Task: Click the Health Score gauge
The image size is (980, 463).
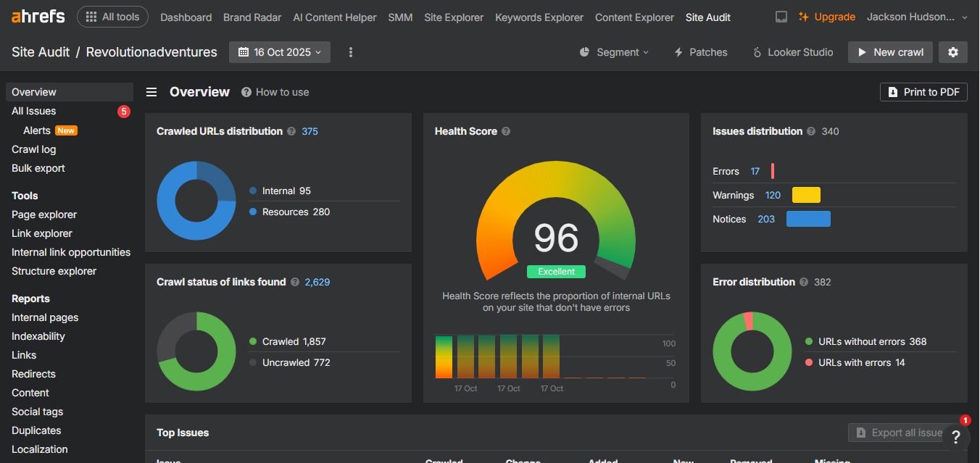Action: pyautogui.click(x=556, y=221)
